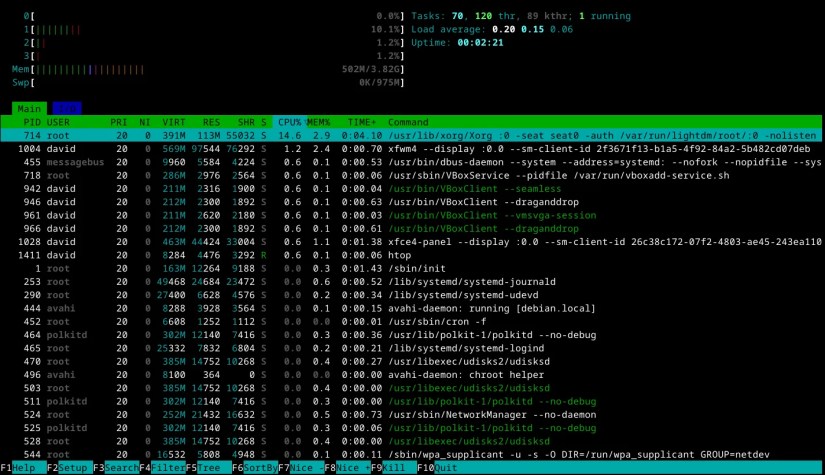Open Filter using the F4 button
The width and height of the screenshot is (825, 475).
click(x=162, y=468)
